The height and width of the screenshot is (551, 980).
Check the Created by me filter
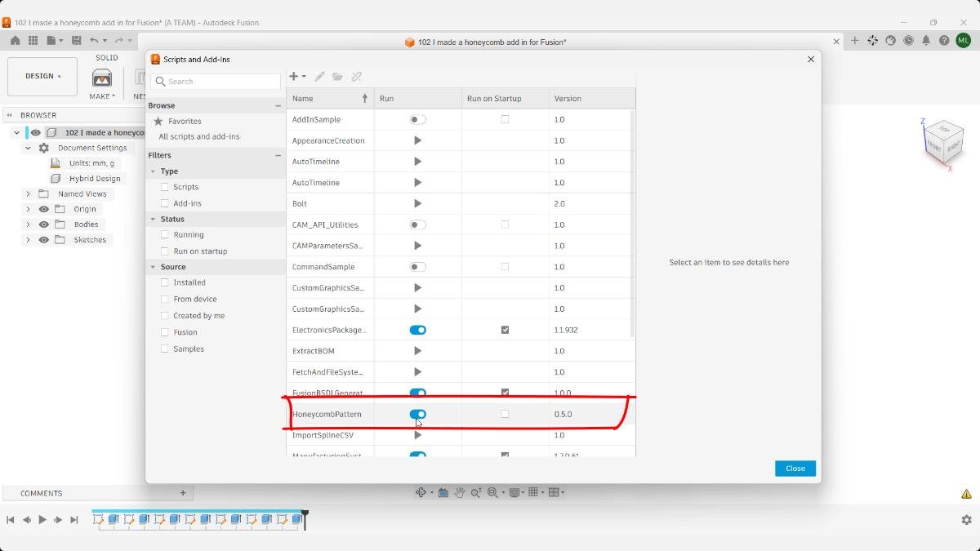[x=165, y=315]
